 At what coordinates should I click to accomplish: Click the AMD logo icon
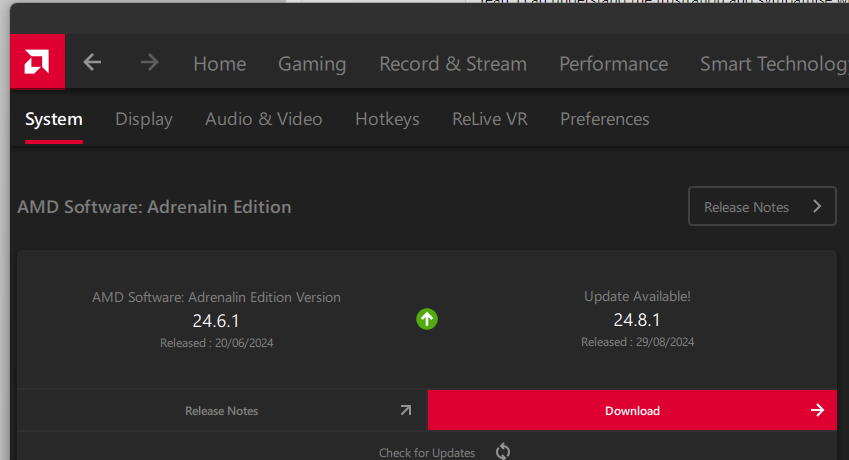(37, 62)
